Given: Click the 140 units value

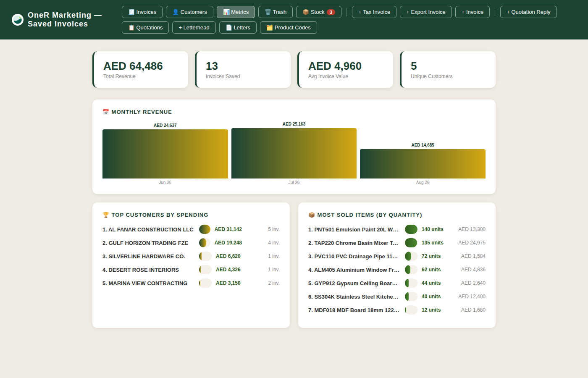Looking at the screenshot, I should coord(433,229).
